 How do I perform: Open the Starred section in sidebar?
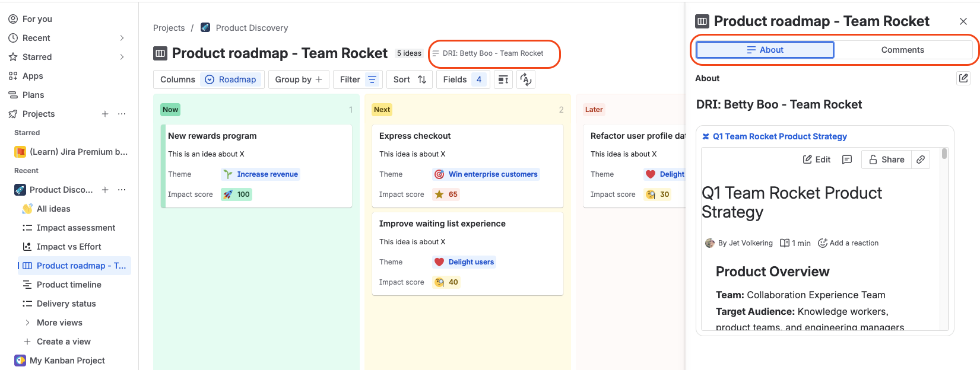tap(37, 57)
